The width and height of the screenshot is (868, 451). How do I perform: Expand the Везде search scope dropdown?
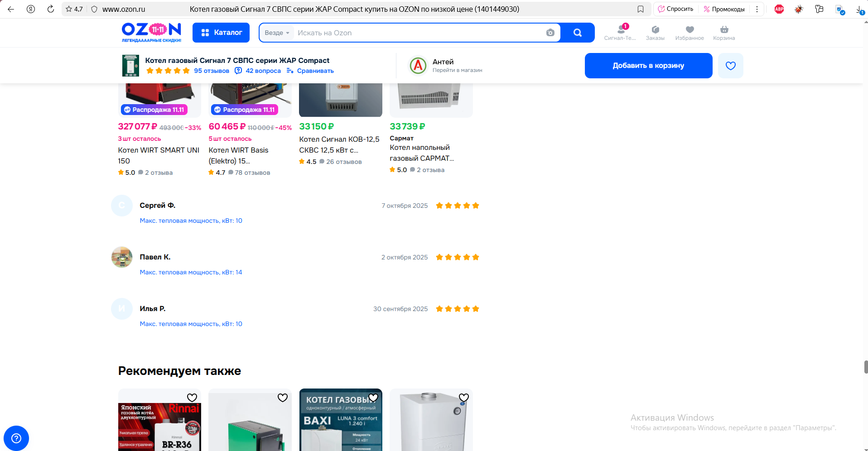[277, 33]
